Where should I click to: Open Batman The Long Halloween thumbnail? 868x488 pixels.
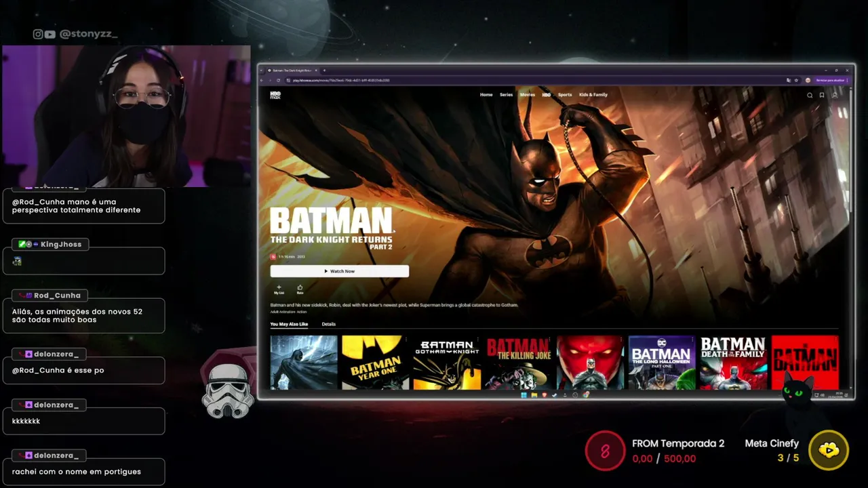click(662, 363)
